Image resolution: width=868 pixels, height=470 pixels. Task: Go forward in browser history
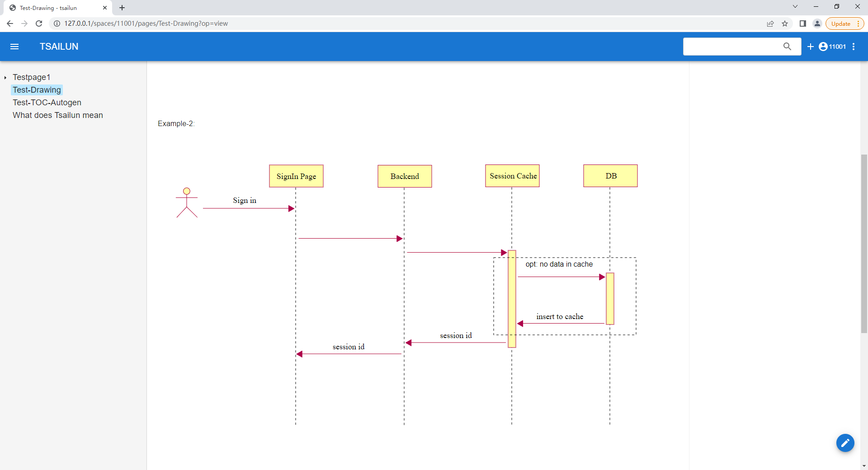(24, 23)
